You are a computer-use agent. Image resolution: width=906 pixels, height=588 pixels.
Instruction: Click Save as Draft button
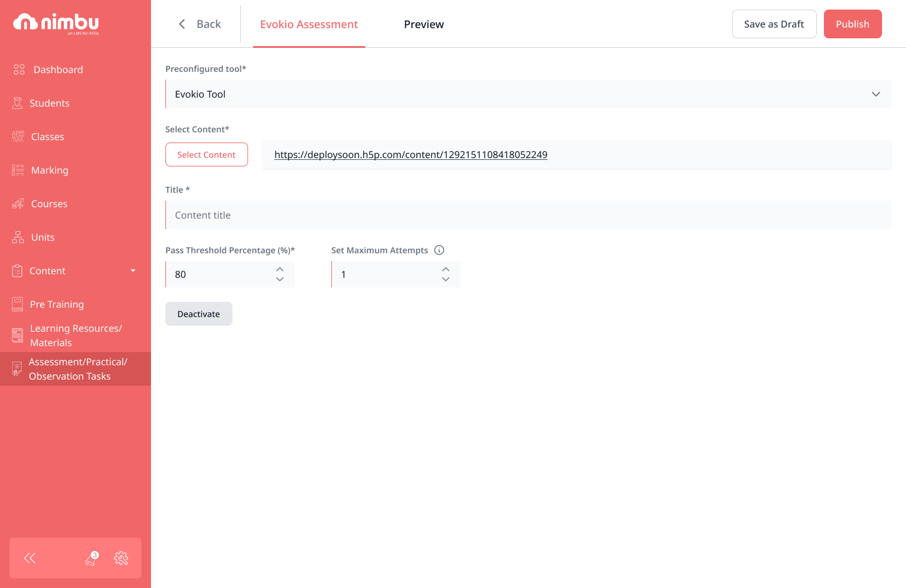(x=774, y=24)
